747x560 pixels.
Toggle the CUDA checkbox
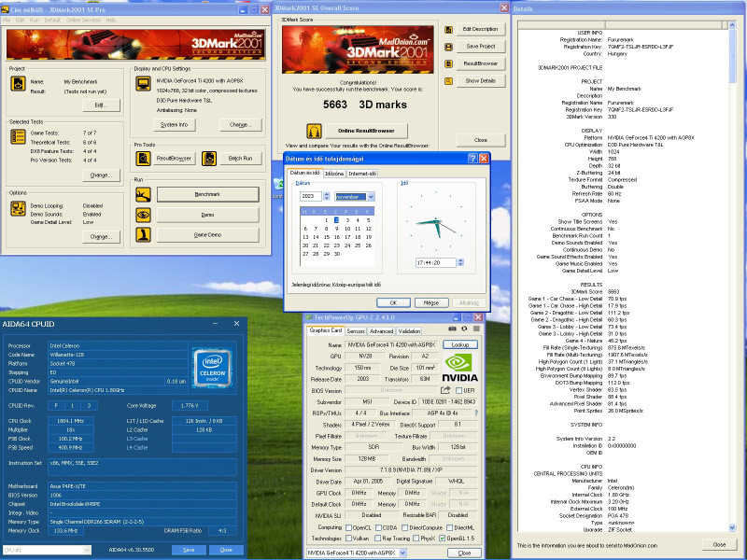pos(378,527)
